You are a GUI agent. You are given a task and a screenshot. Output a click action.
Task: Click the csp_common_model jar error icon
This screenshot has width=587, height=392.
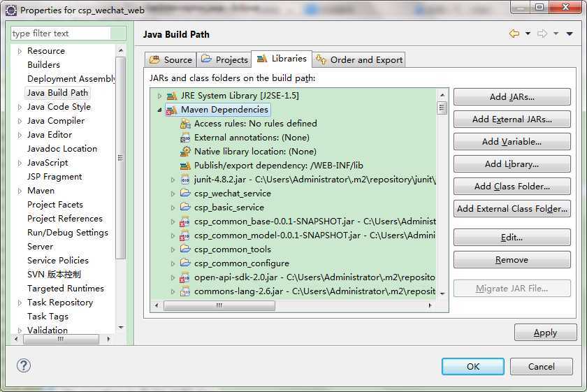pos(185,235)
